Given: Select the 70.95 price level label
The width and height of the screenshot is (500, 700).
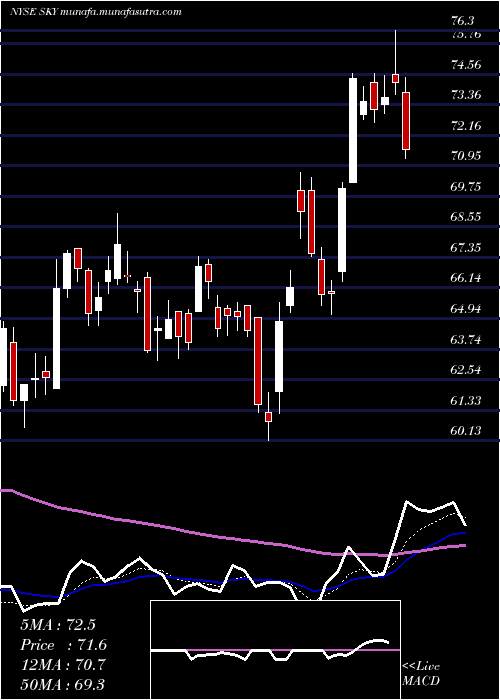Looking at the screenshot, I should click(x=466, y=156).
